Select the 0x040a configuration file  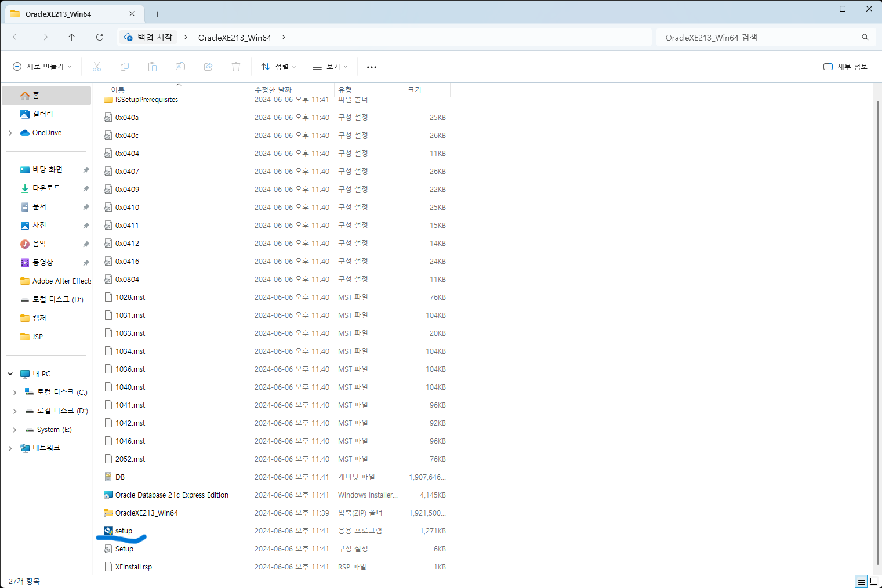(275, 117)
